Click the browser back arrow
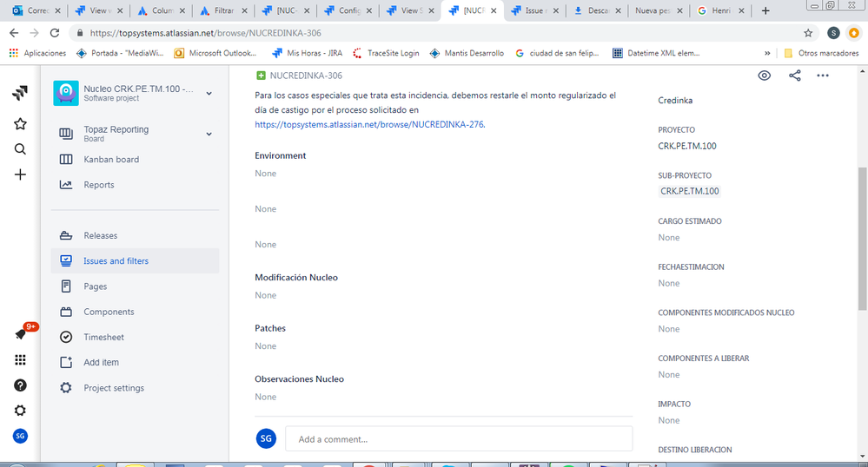The image size is (868, 467). click(14, 33)
